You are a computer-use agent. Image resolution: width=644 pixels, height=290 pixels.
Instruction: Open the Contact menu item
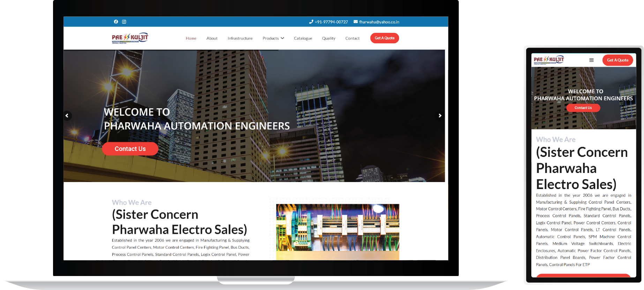point(352,38)
